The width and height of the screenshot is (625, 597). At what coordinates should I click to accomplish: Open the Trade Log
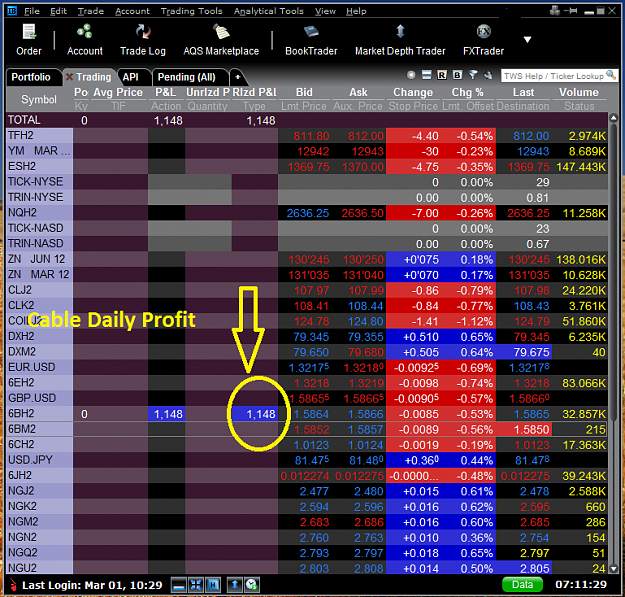coord(143,39)
